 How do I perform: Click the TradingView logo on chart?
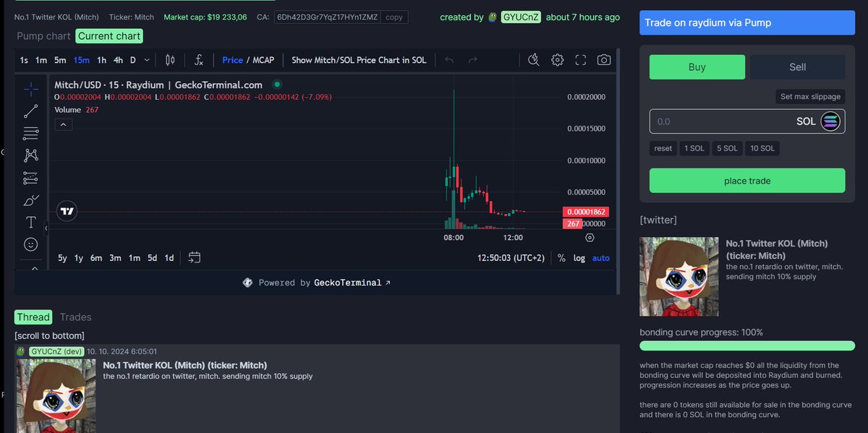point(68,211)
